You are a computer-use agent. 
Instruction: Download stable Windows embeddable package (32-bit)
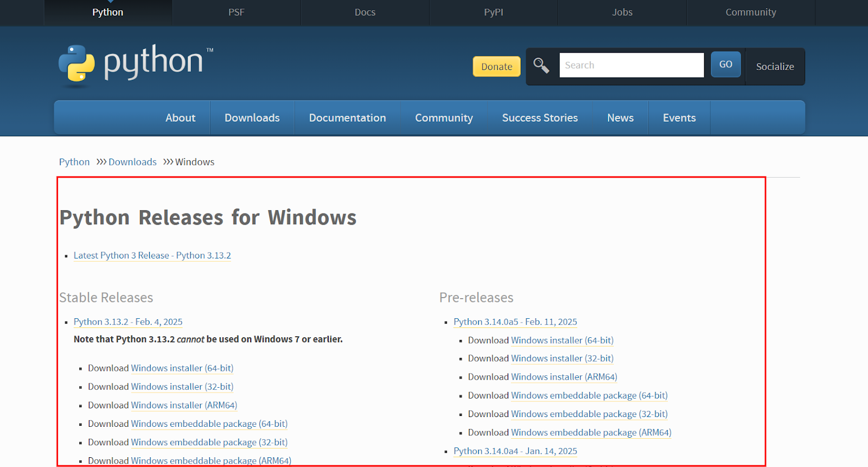pos(209,442)
